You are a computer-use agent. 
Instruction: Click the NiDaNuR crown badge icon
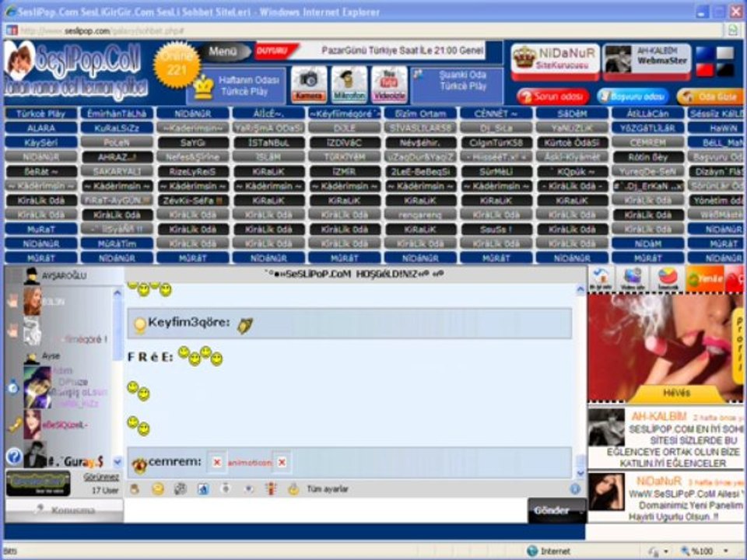point(524,57)
